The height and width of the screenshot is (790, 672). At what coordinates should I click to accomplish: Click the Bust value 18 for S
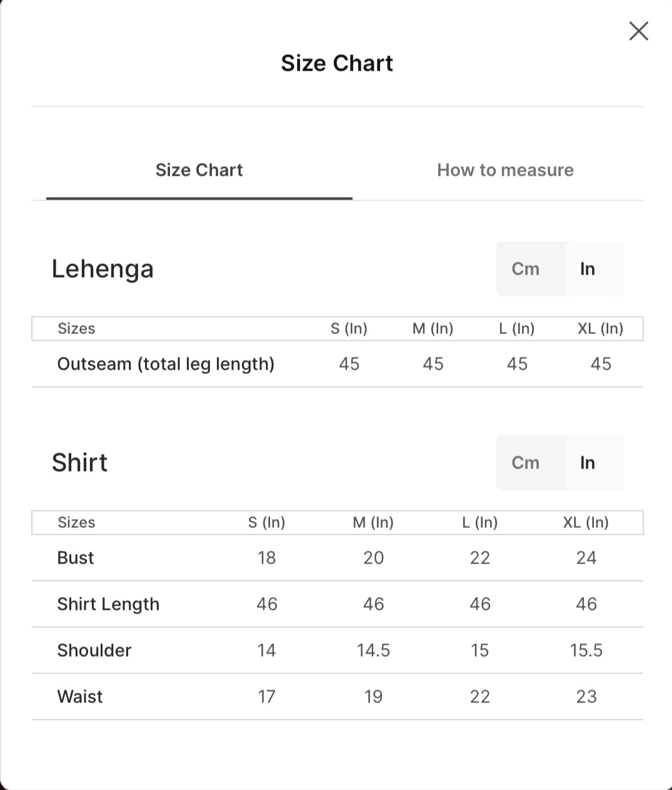click(266, 558)
